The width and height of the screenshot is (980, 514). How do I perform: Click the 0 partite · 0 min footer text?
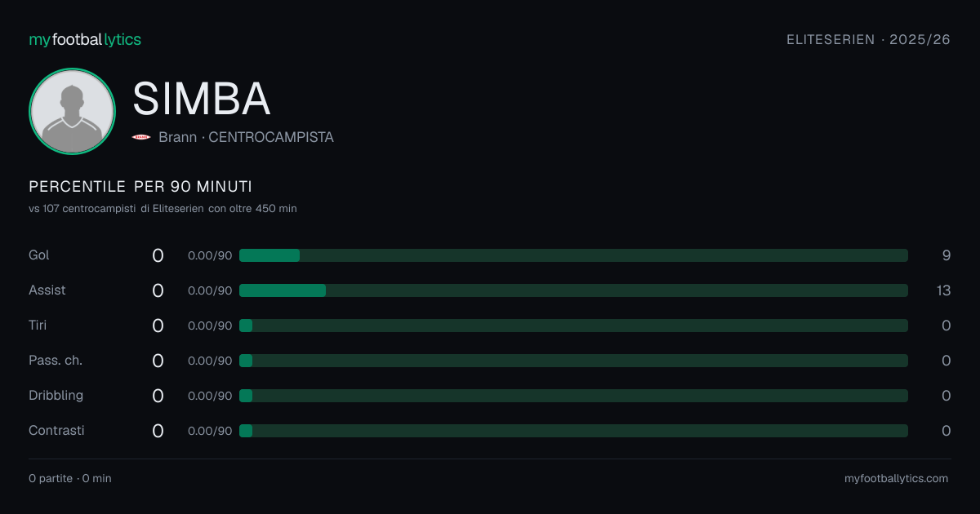70,479
